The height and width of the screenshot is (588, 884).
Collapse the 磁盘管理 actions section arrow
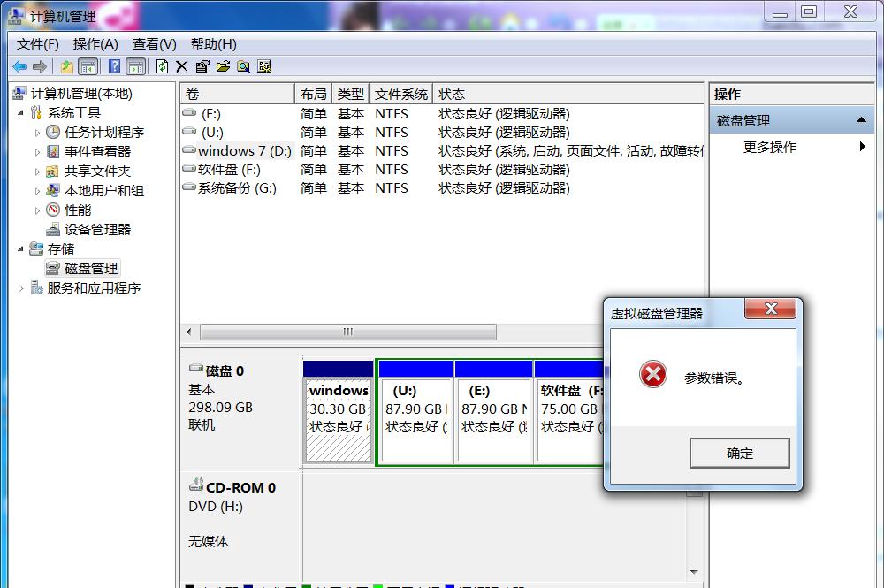[x=861, y=119]
